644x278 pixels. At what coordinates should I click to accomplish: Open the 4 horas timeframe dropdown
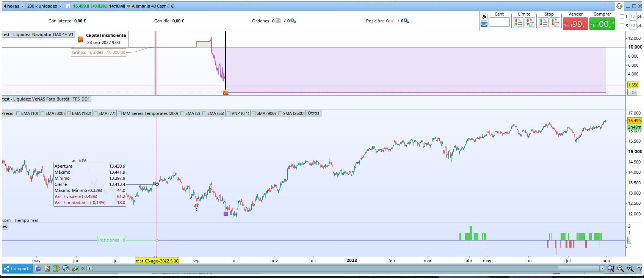pyautogui.click(x=14, y=6)
